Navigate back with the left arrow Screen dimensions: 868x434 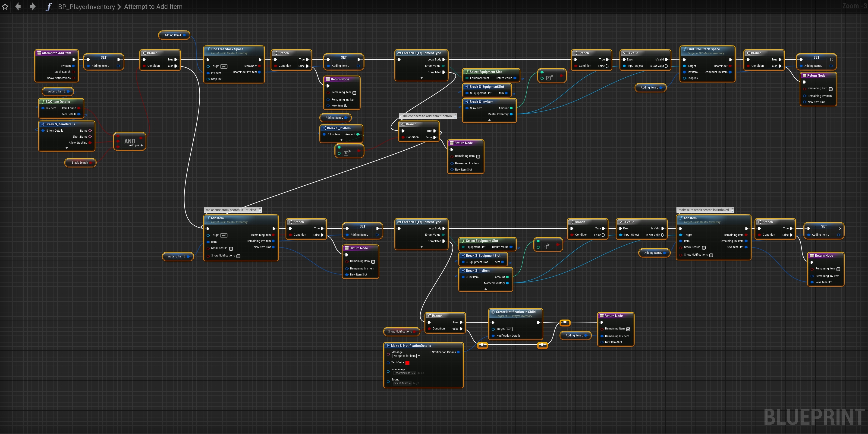18,6
